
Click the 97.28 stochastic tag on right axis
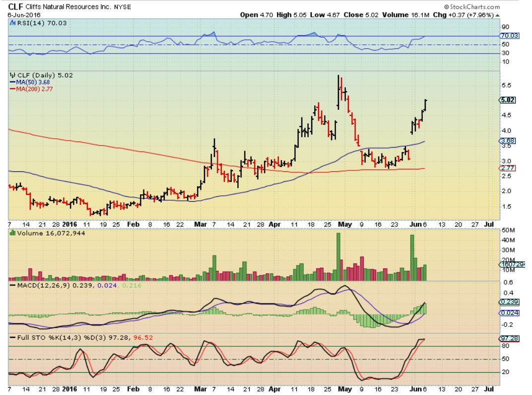coord(509,338)
